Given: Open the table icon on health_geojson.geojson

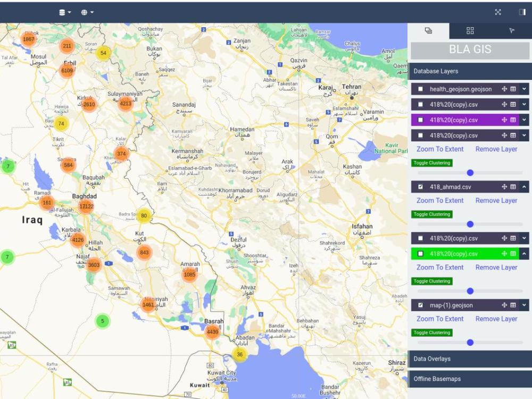Looking at the screenshot, I should 513,89.
